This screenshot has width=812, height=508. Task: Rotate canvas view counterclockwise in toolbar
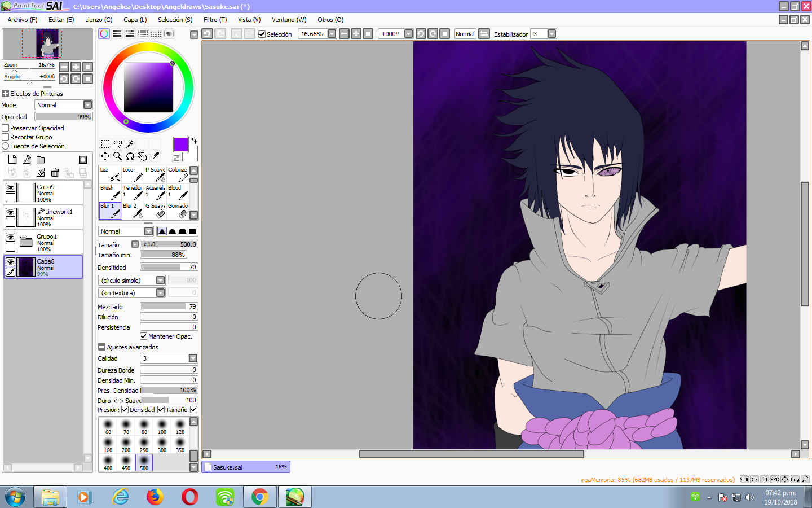(421, 34)
